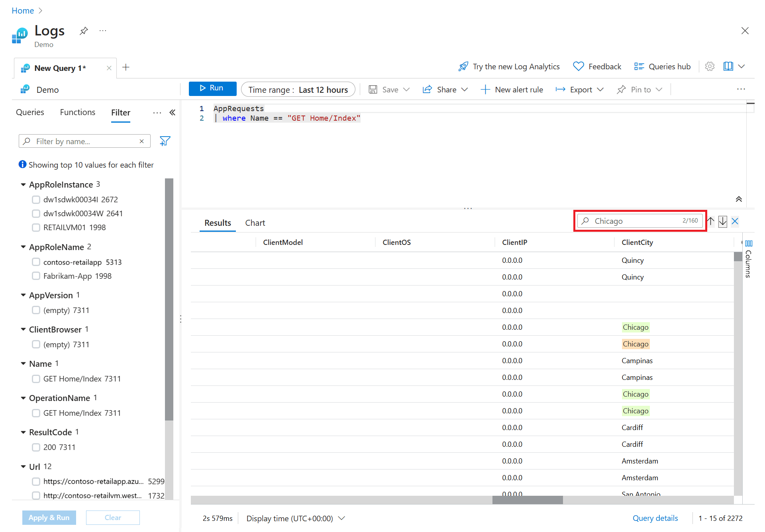Switch to the Queries tab
Image resolution: width=765 pixels, height=532 pixels.
tap(30, 113)
